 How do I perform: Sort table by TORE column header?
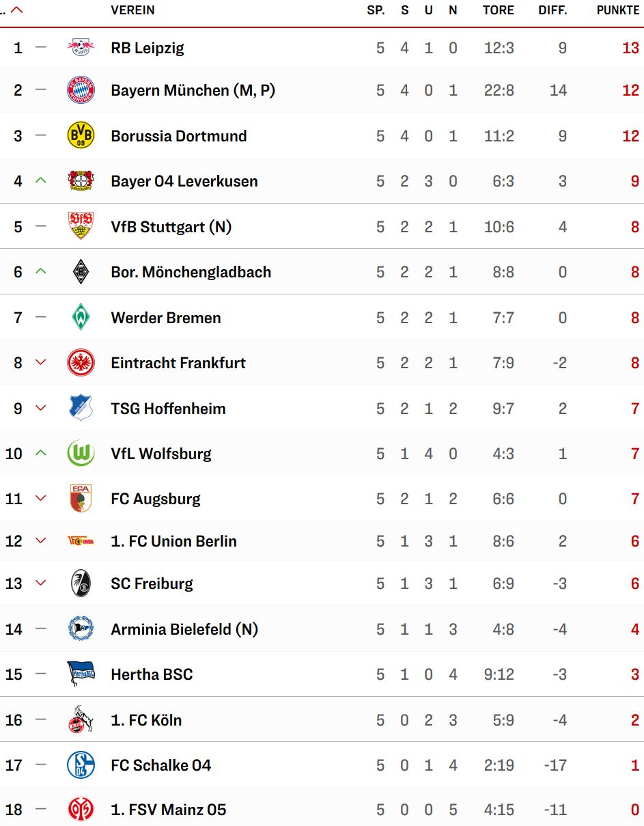point(498,10)
